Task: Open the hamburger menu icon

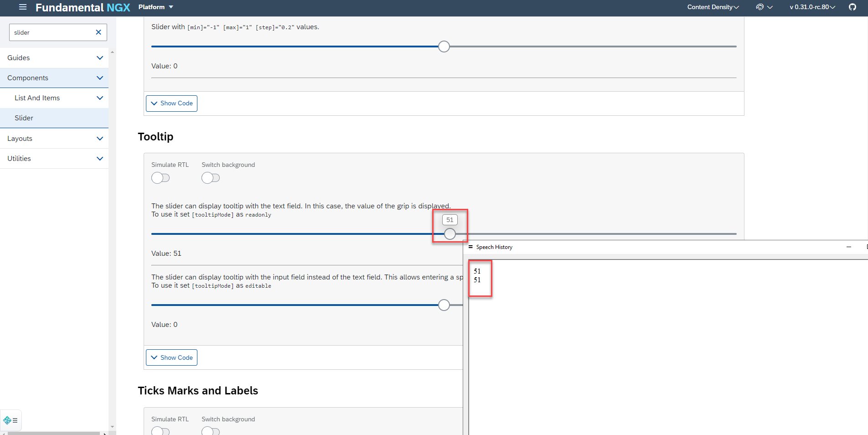Action: [x=22, y=7]
